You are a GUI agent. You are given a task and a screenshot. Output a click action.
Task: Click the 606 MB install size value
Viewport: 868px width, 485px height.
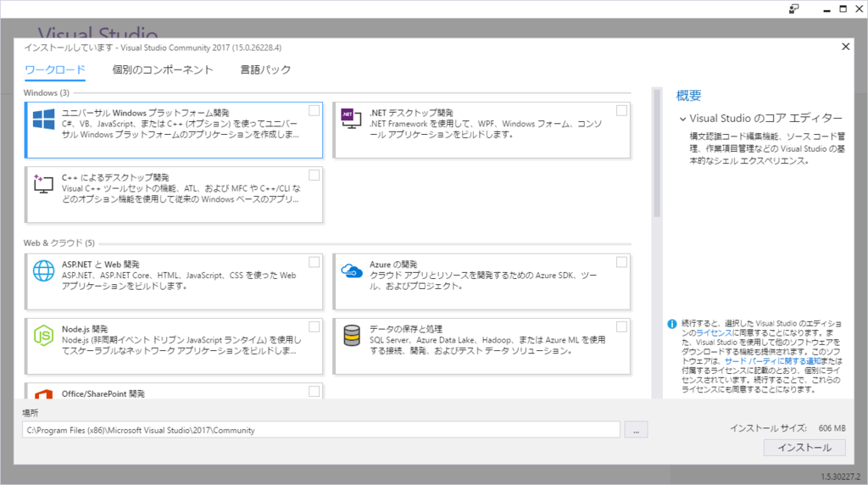click(832, 428)
